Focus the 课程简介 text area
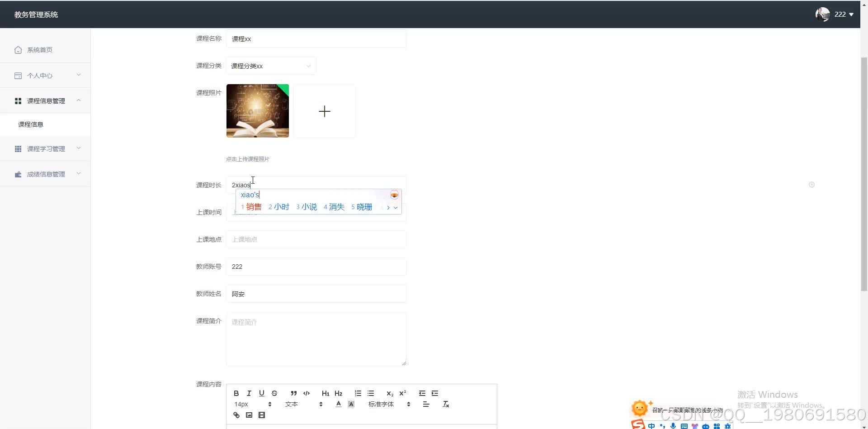 [x=316, y=339]
